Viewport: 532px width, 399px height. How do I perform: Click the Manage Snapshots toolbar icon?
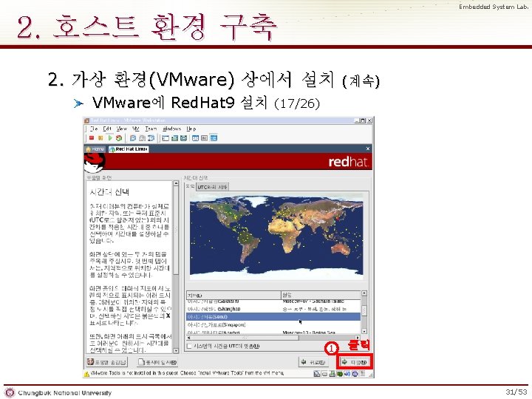[151, 138]
